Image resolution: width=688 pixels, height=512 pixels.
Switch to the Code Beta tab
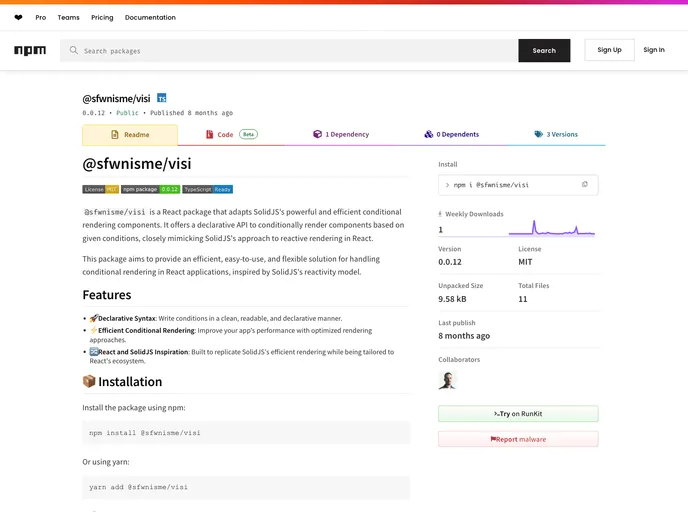point(232,135)
